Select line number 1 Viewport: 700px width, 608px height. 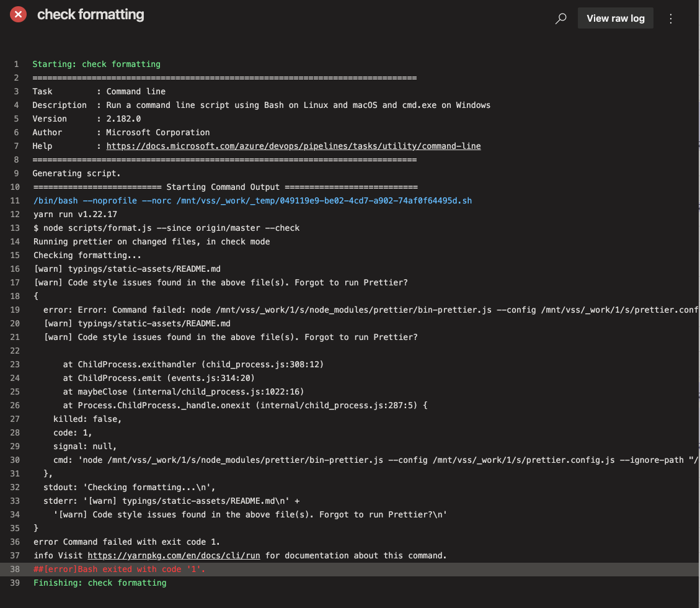click(x=17, y=65)
